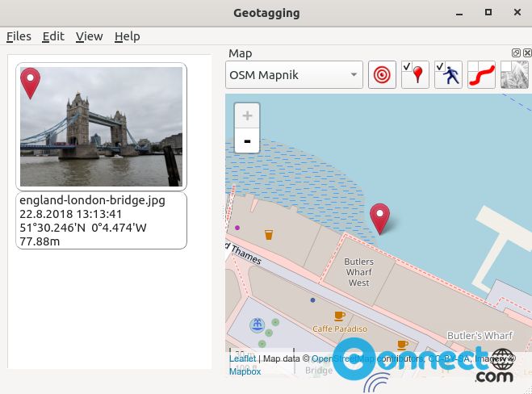The height and width of the screenshot is (394, 532).
Task: Click the grayscale map tiles icon
Action: click(x=515, y=74)
